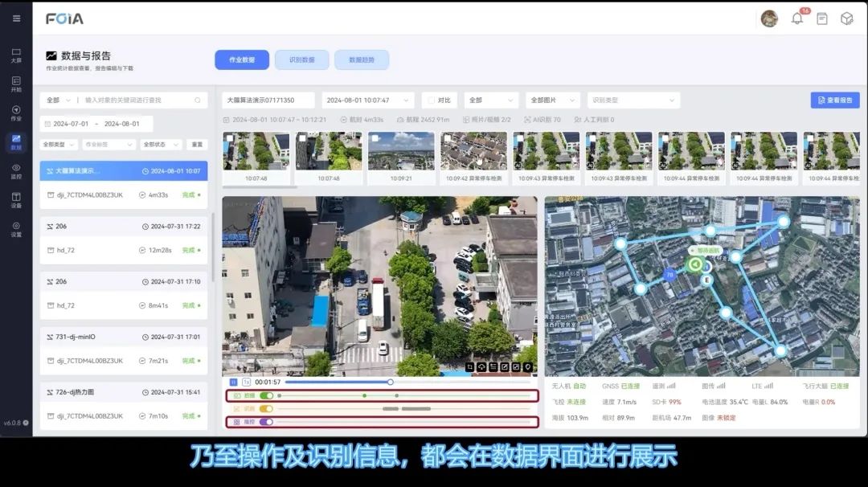Click the map pin icon on video overlay
The width and height of the screenshot is (868, 487).
coord(528,367)
